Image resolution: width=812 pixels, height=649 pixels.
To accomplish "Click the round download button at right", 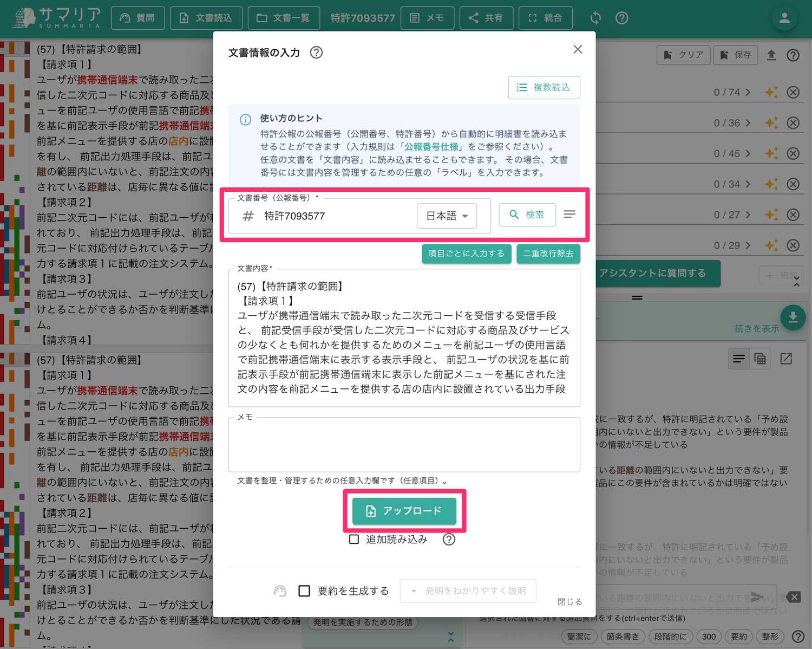I will pos(793,317).
